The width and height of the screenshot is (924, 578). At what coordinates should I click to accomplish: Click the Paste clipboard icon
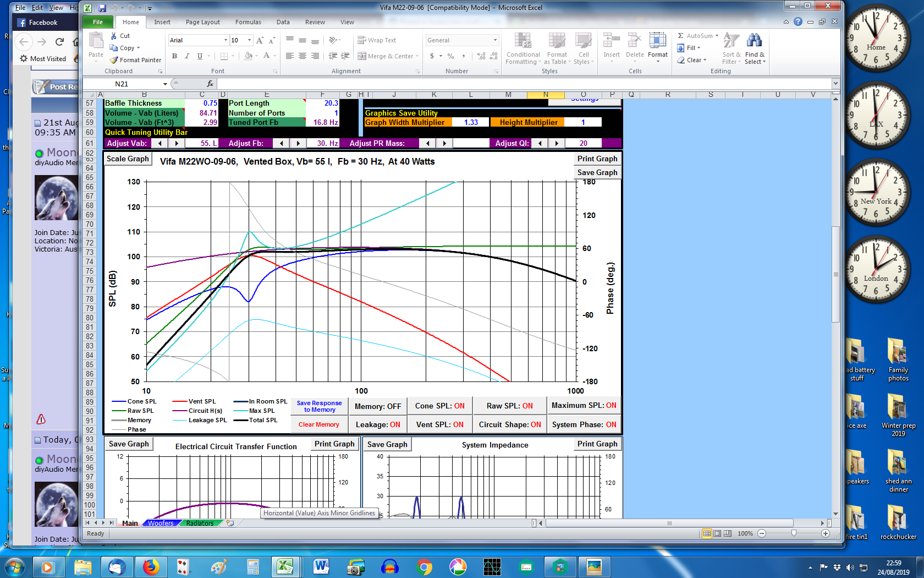pyautogui.click(x=96, y=41)
